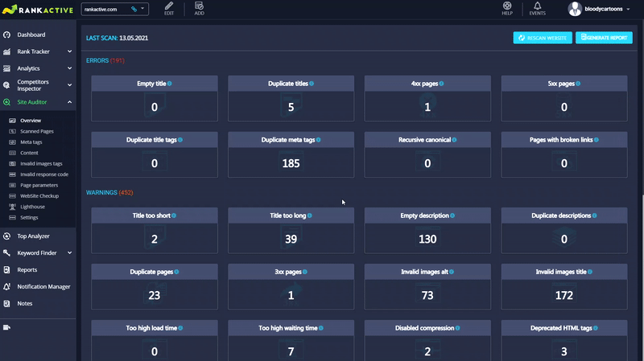644x361 pixels.
Task: Click info icon next to Empty title
Action: click(170, 84)
